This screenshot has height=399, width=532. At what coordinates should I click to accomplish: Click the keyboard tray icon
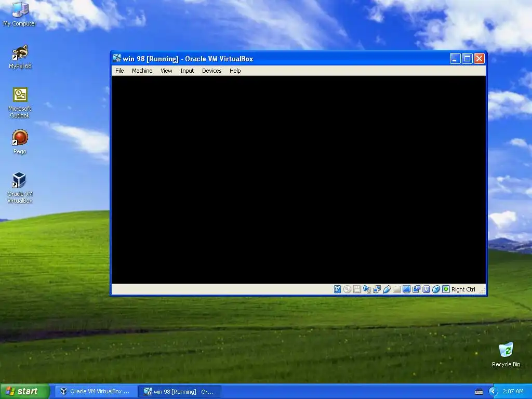pos(478,392)
